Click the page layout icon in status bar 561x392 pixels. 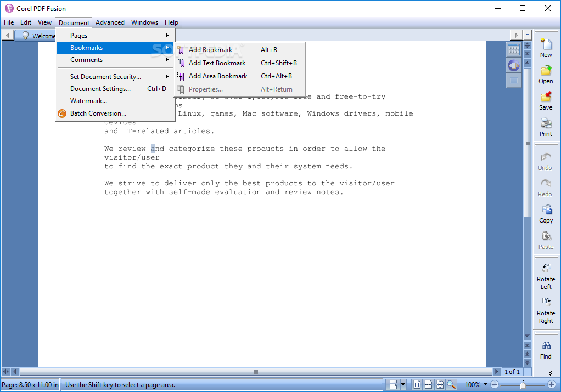(393, 385)
